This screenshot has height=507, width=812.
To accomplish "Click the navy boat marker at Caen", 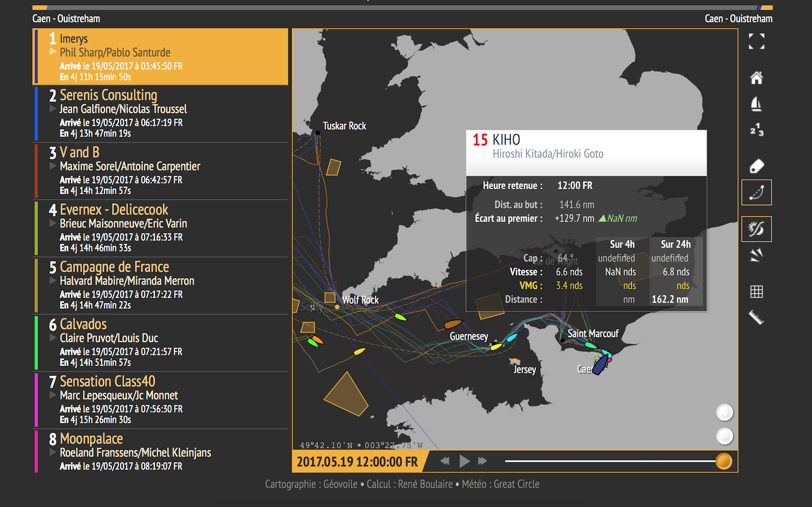I will pos(600,365).
